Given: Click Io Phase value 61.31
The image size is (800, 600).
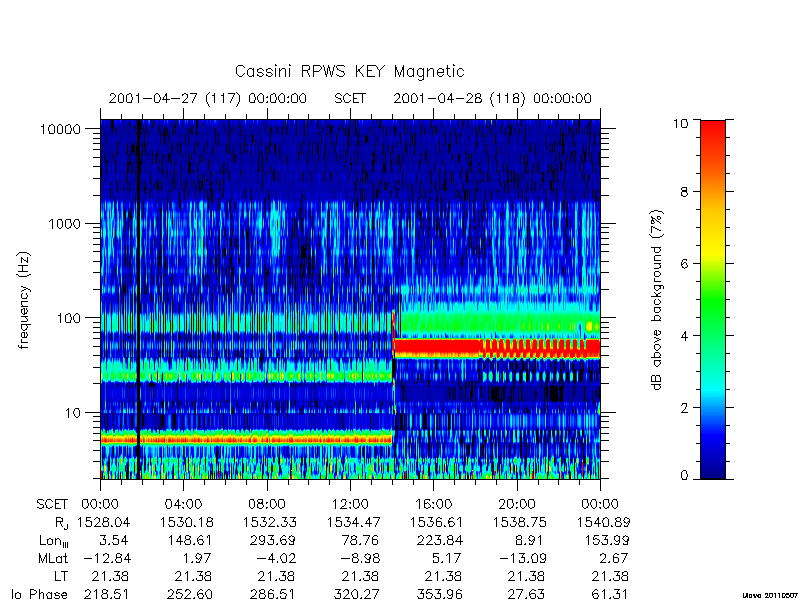Looking at the screenshot, I should tap(610, 594).
